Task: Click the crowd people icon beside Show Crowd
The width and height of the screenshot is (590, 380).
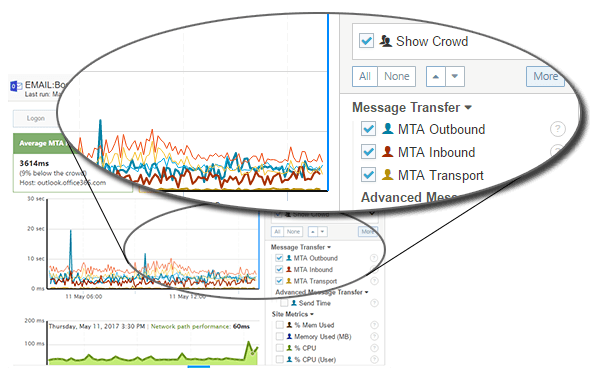Action: pyautogui.click(x=385, y=41)
